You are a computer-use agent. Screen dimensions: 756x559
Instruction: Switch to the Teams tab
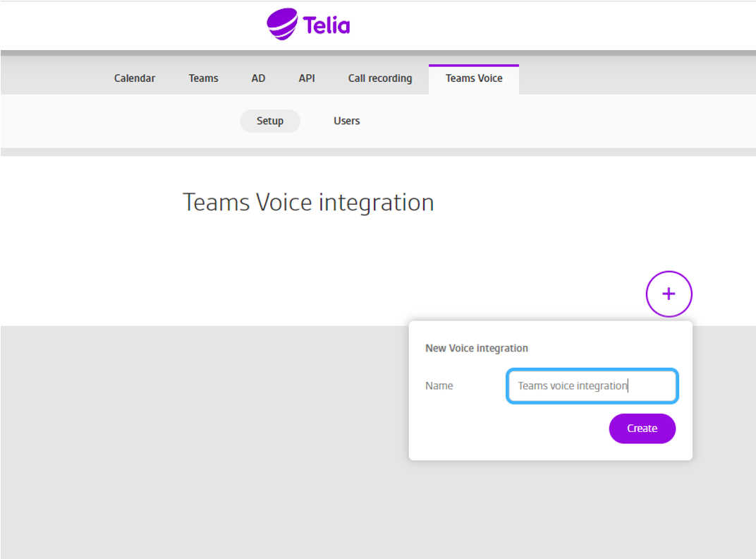[x=204, y=78]
